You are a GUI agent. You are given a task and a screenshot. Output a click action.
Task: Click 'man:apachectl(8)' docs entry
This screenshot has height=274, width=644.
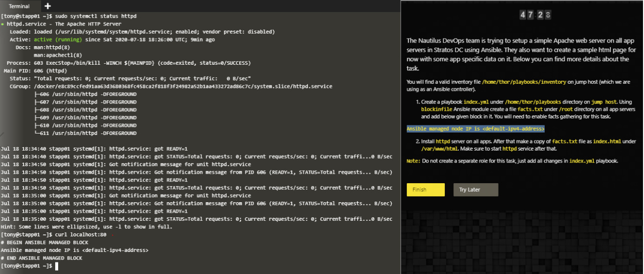click(x=58, y=55)
